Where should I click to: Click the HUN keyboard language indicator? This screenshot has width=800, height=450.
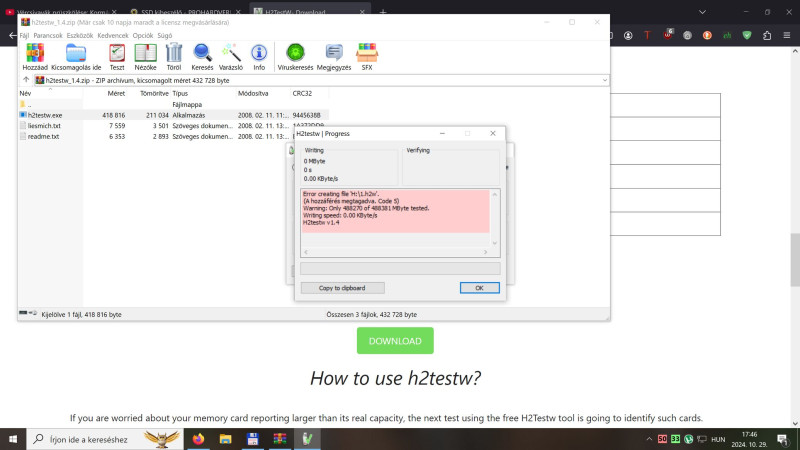pos(718,439)
